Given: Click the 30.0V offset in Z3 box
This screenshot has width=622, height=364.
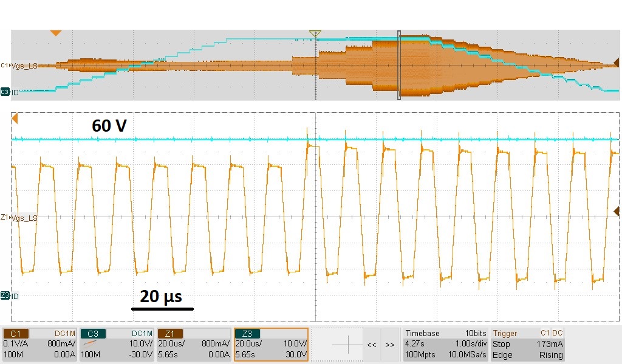Looking at the screenshot, I should (296, 354).
